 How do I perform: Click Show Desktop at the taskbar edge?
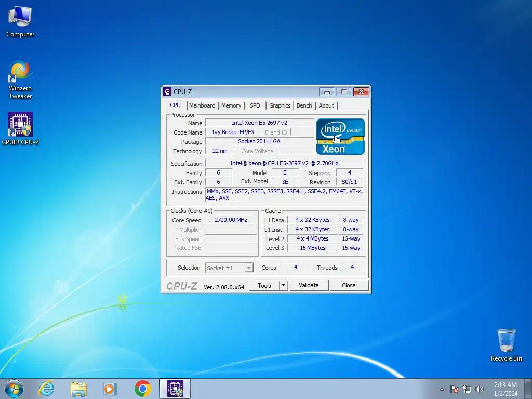[528, 389]
